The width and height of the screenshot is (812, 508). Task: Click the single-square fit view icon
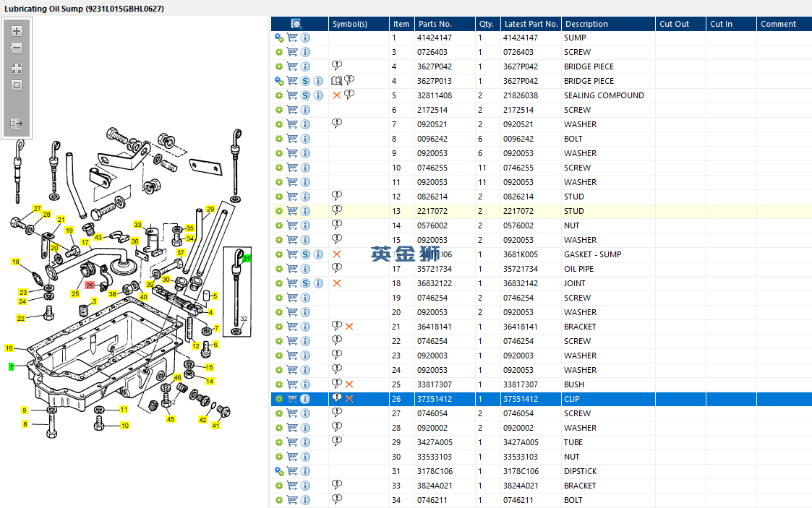click(x=17, y=85)
